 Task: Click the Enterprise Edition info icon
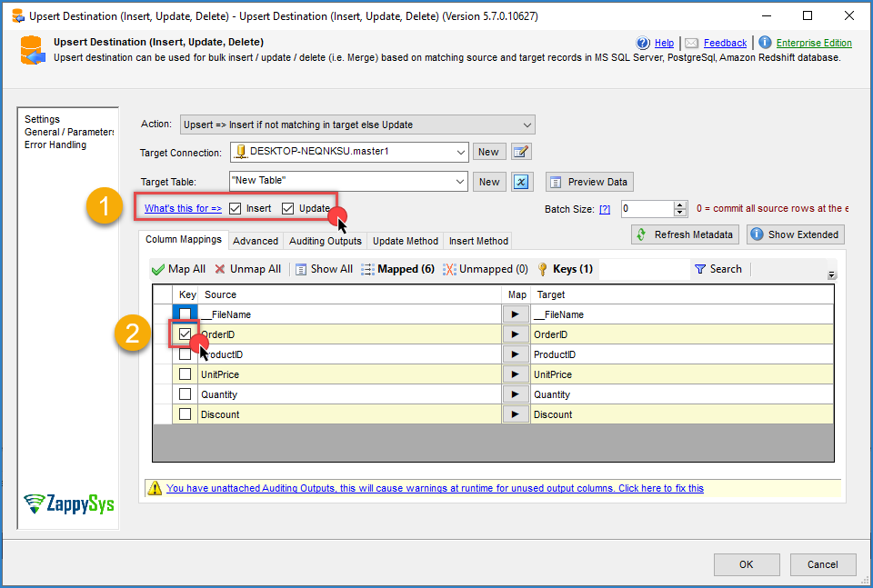pos(765,43)
